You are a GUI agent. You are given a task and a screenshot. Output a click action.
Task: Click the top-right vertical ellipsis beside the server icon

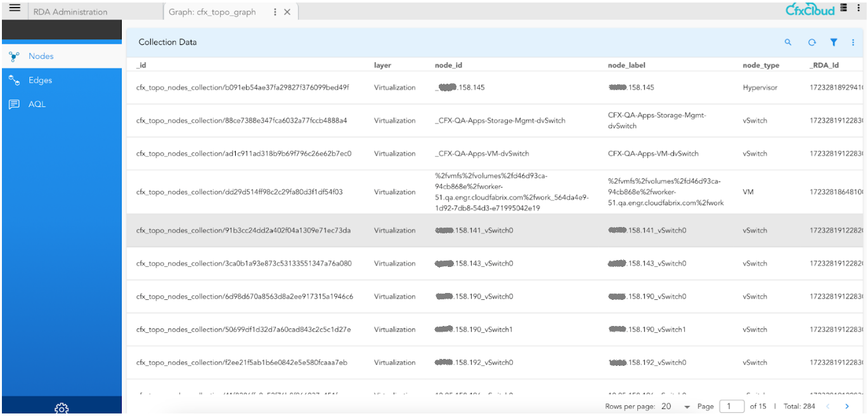pyautogui.click(x=858, y=8)
